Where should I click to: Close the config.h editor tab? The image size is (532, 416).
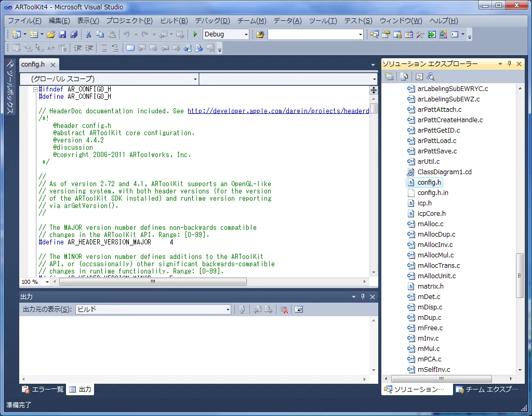[53, 64]
